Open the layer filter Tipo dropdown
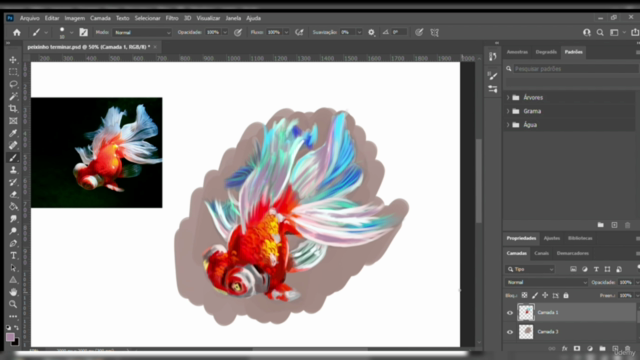 [530, 269]
